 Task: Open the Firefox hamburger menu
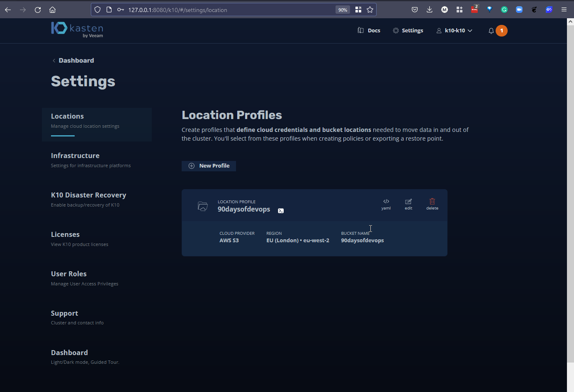(x=564, y=10)
